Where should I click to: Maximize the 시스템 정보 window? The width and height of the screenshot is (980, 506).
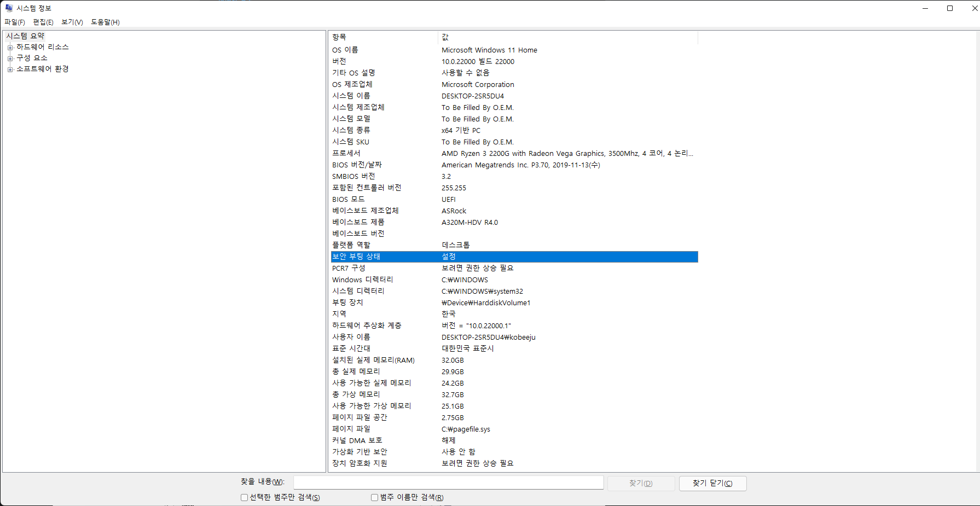tap(950, 8)
